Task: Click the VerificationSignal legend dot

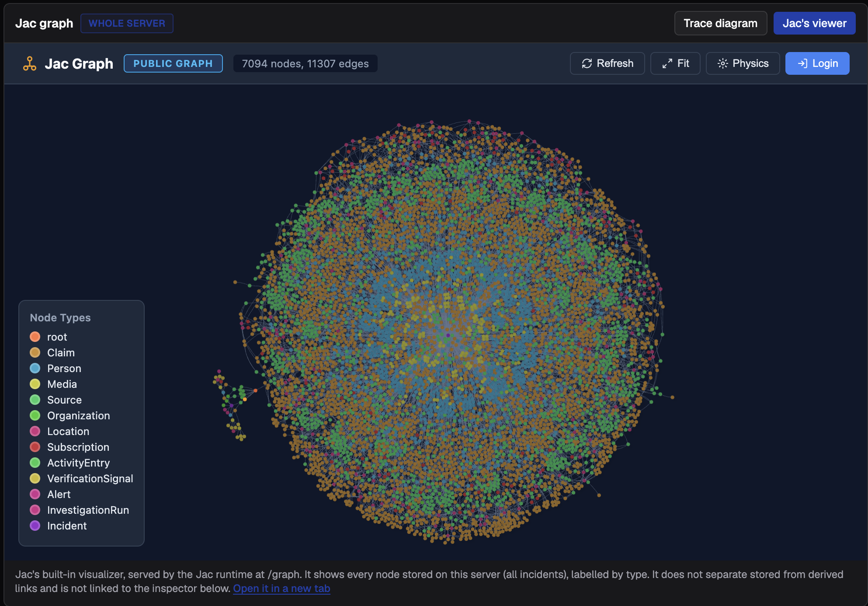Action: (35, 478)
